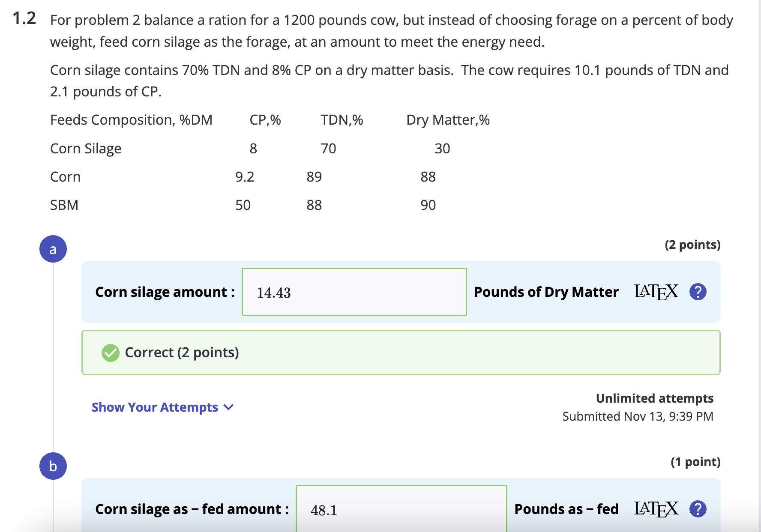
Task: Click the blue question mark on the 48.1 row
Action: point(698,509)
